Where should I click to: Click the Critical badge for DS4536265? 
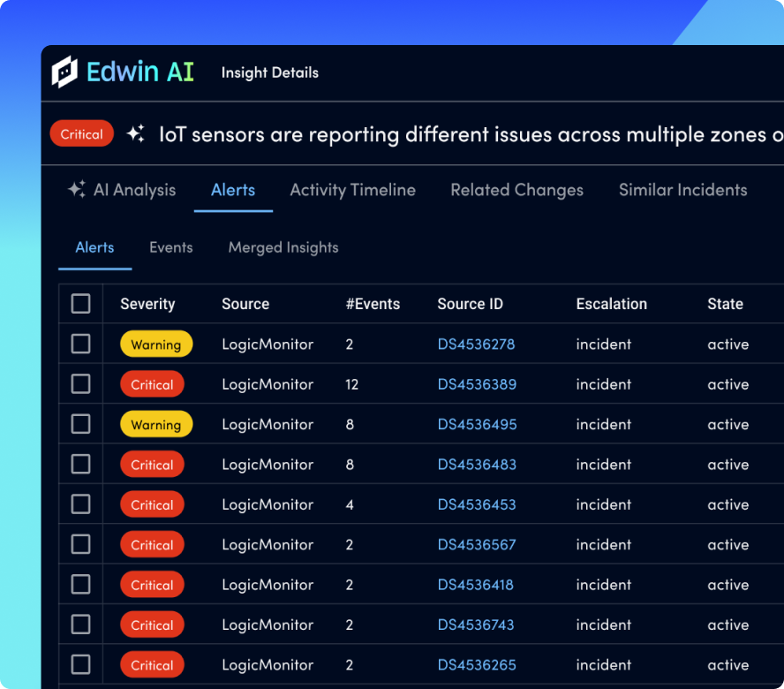[x=152, y=665]
